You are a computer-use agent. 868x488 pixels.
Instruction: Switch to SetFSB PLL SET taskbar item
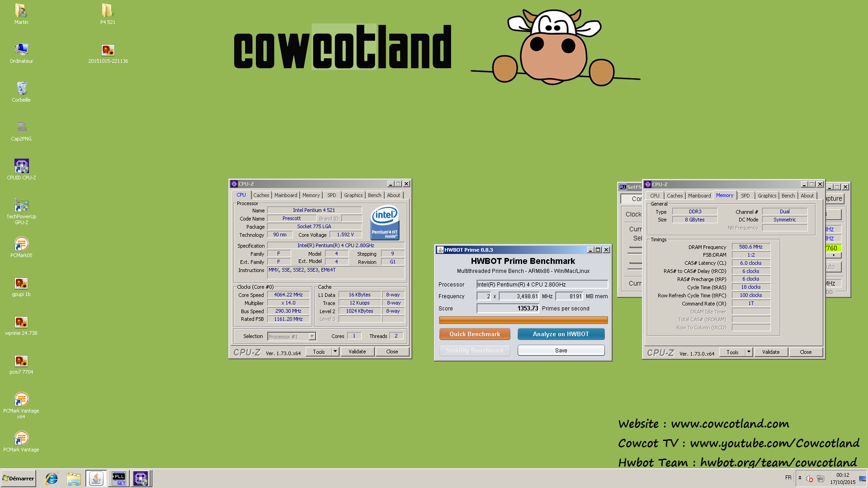118,479
